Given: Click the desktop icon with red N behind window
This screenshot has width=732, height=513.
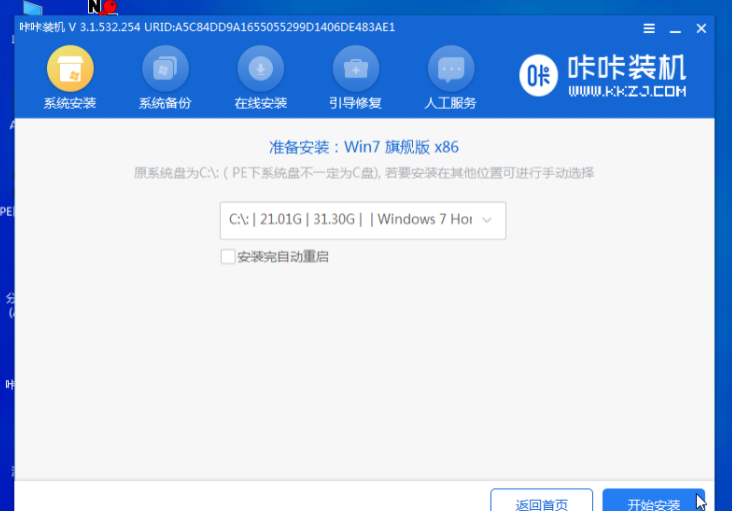Looking at the screenshot, I should (103, 7).
